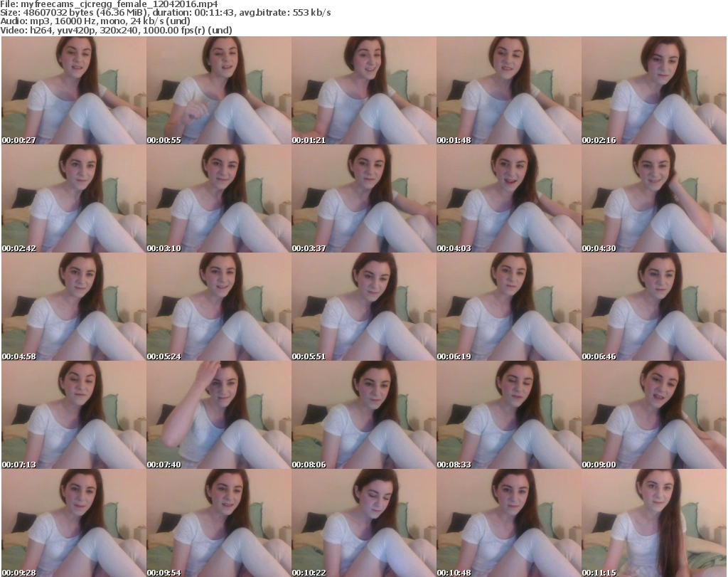This screenshot has width=728, height=577.
Task: Select the thumbnail stamped 00:03:37
Action: (363, 198)
